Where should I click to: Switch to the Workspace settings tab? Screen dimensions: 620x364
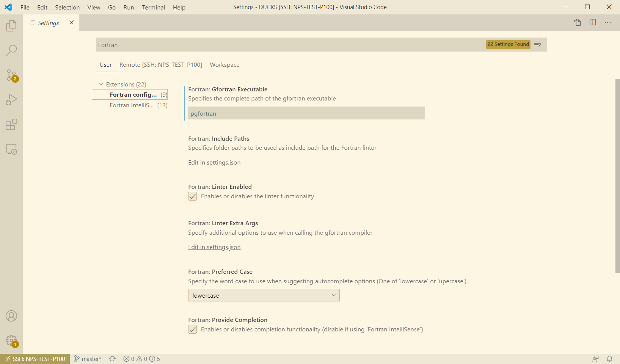225,65
